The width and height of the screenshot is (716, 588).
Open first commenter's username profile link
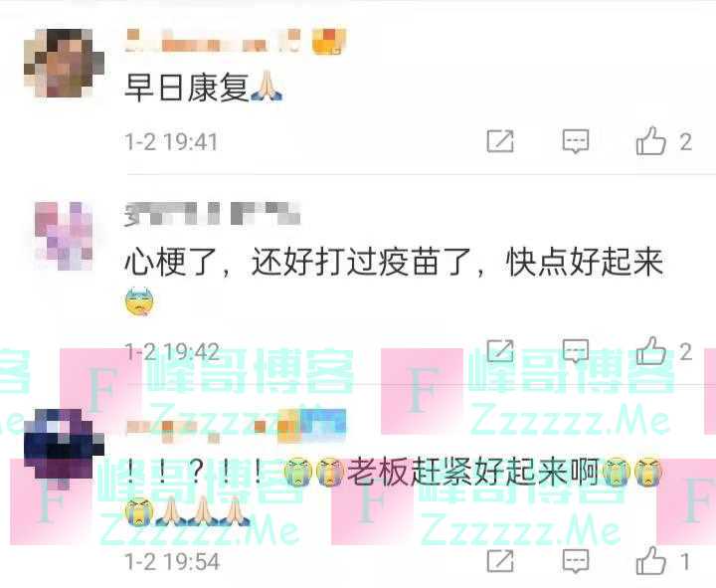(213, 41)
